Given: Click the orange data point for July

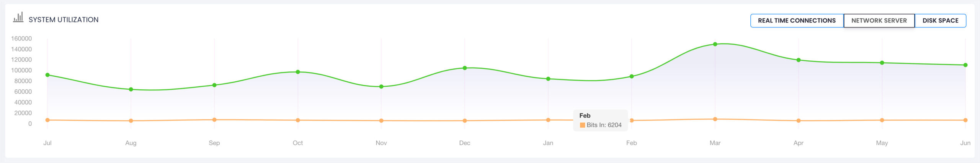Looking at the screenshot, I should 47,120.
